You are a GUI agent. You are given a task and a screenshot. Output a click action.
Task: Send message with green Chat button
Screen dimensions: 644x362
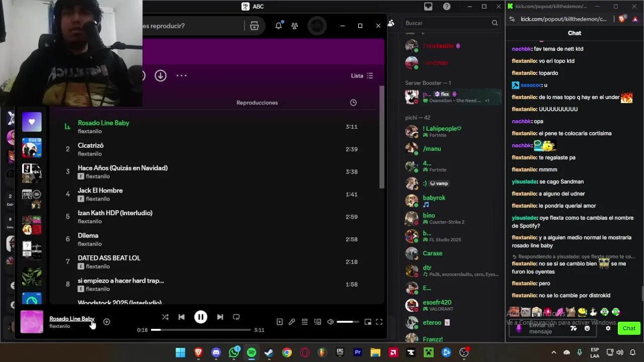(x=629, y=328)
